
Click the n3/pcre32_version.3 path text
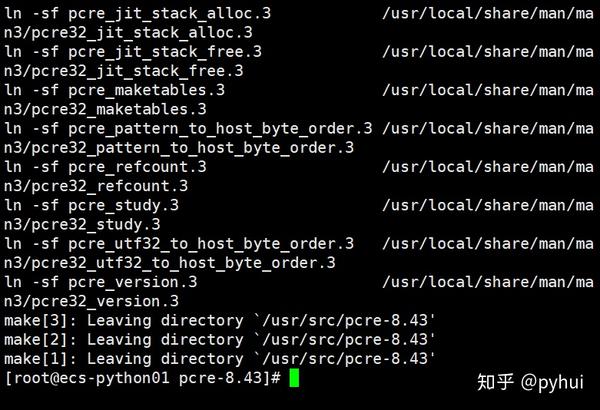click(x=92, y=301)
